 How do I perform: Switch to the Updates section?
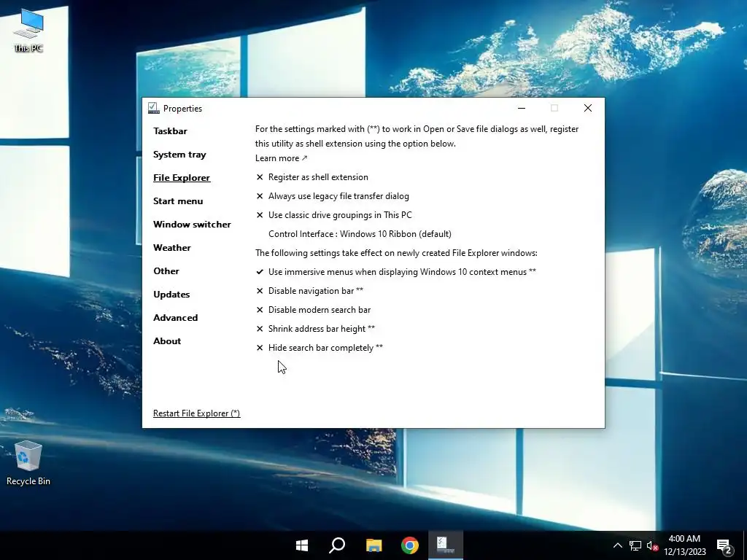[x=171, y=295]
